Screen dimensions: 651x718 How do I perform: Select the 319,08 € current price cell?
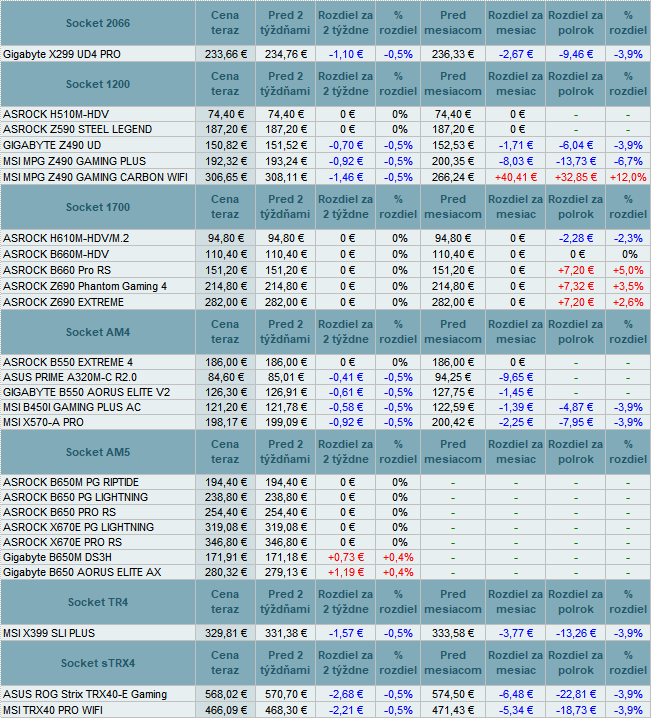point(226,527)
